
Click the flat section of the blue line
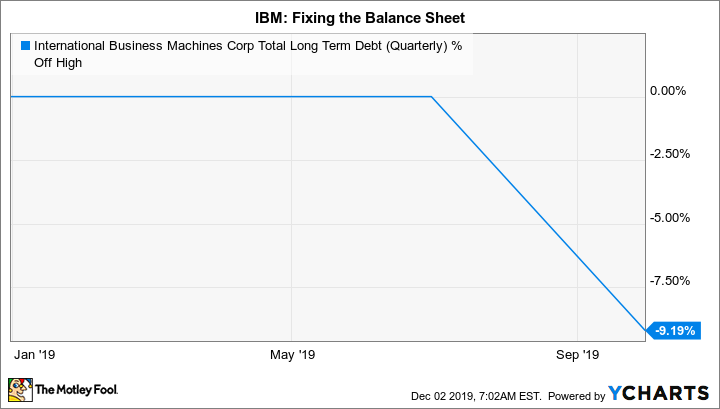pos(220,97)
